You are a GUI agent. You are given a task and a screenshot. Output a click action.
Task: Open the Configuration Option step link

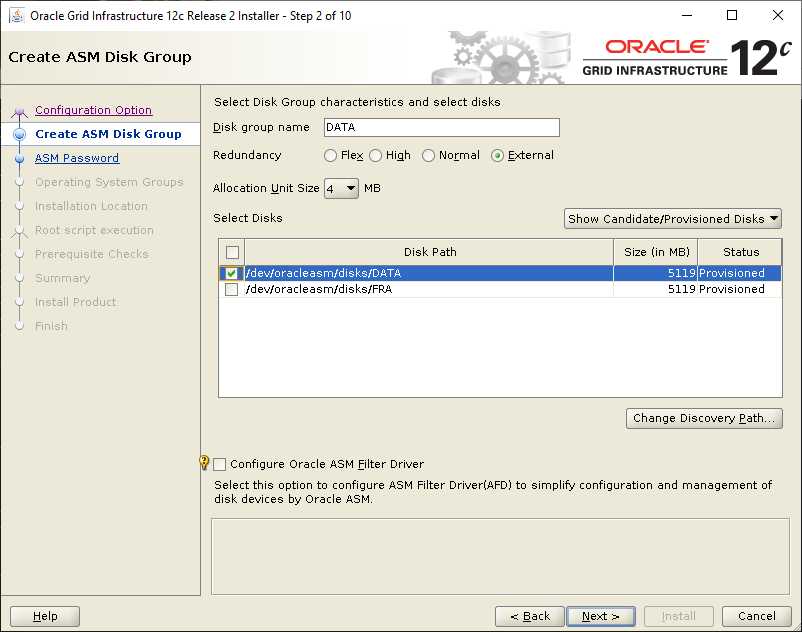coord(93,110)
